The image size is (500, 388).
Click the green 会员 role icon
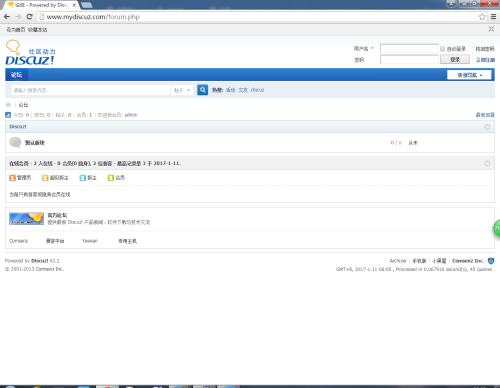[x=111, y=178]
